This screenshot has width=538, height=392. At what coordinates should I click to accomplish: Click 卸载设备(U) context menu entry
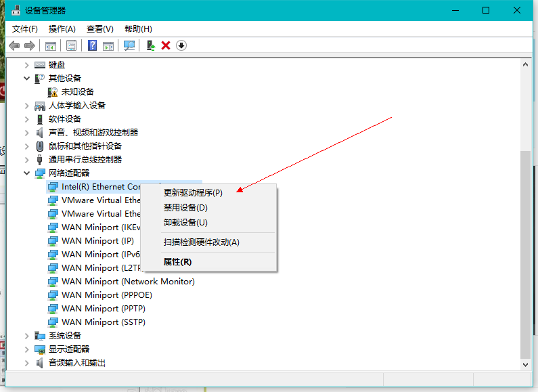pyautogui.click(x=185, y=223)
